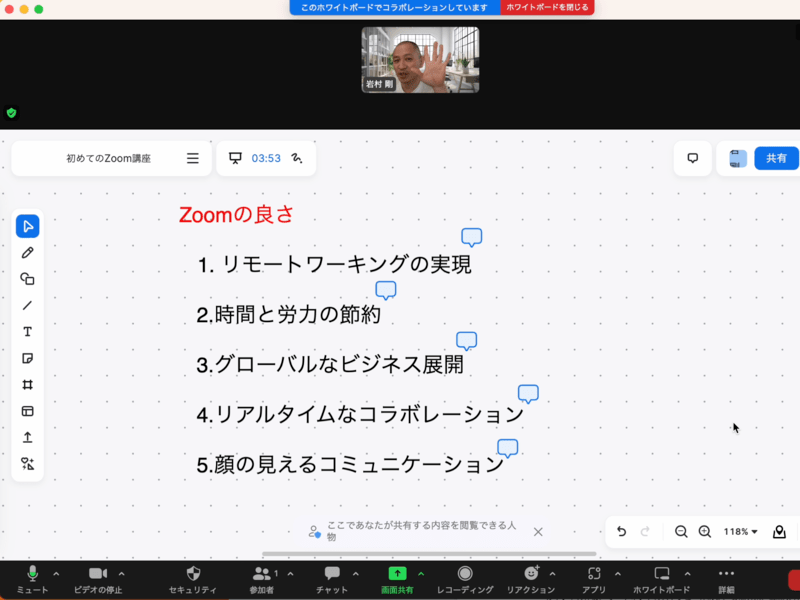Expand audio options arrow beside ミュート
Viewport: 800px width, 600px height.
pyautogui.click(x=56, y=573)
